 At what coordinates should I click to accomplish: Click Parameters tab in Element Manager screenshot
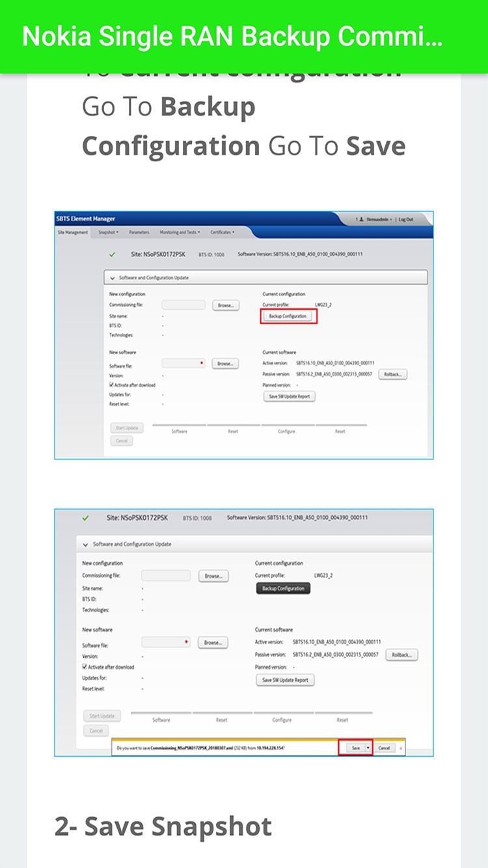(139, 232)
